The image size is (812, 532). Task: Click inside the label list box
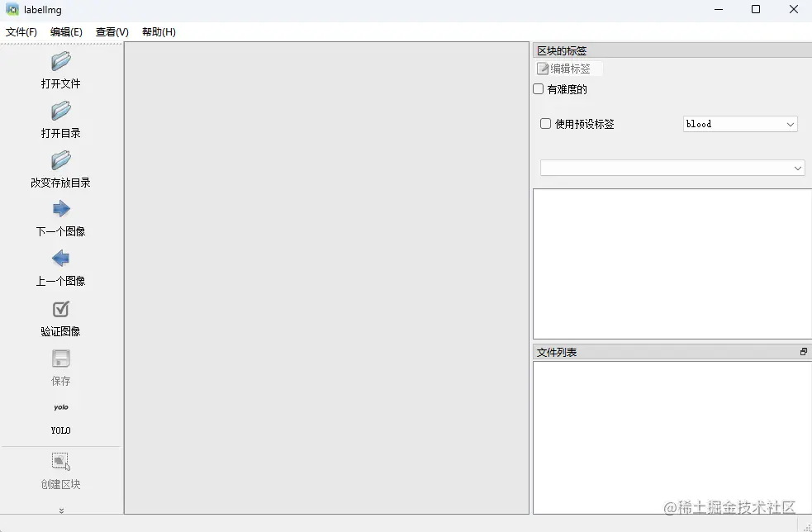pos(672,264)
